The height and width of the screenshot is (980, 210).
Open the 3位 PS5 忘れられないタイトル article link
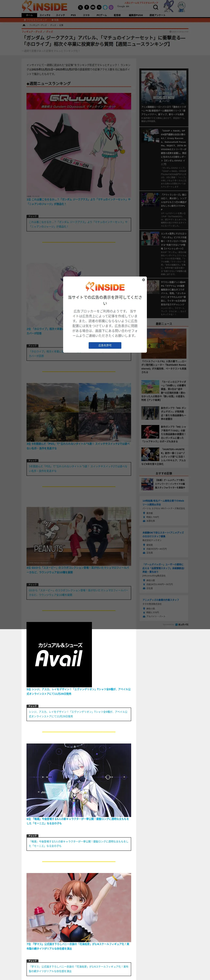(79, 446)
